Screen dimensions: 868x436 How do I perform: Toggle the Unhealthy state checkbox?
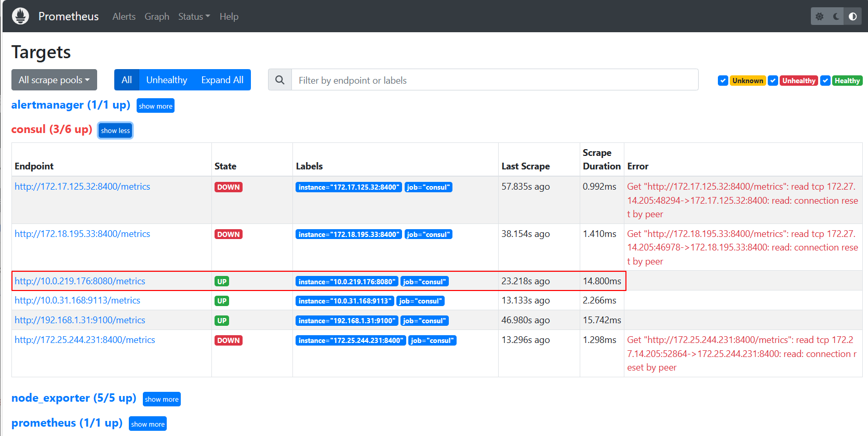pos(773,81)
